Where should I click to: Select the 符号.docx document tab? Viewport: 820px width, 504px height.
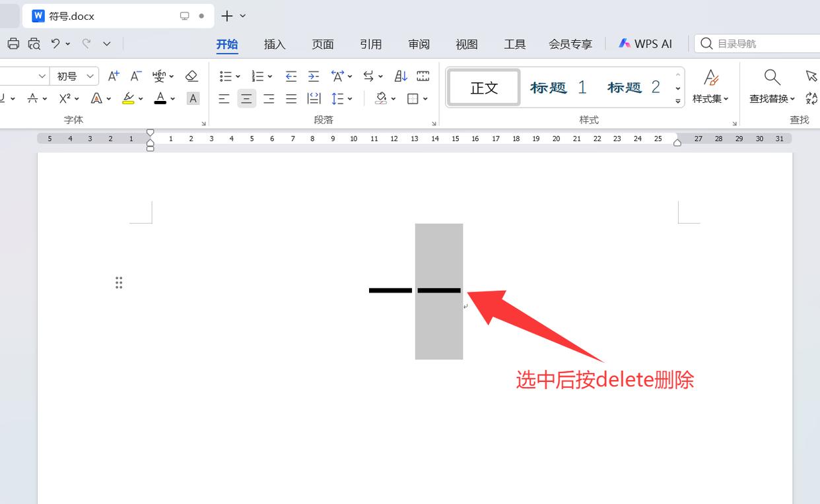pos(118,16)
